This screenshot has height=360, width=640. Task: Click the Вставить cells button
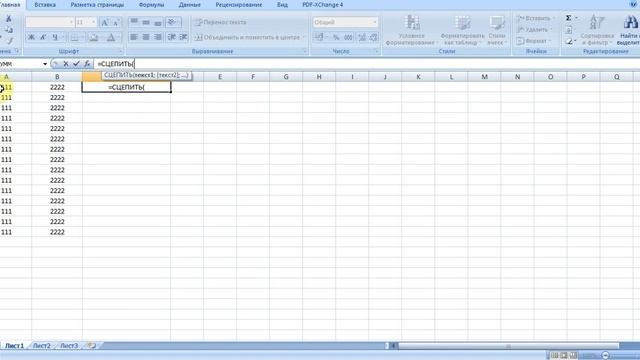534,18
